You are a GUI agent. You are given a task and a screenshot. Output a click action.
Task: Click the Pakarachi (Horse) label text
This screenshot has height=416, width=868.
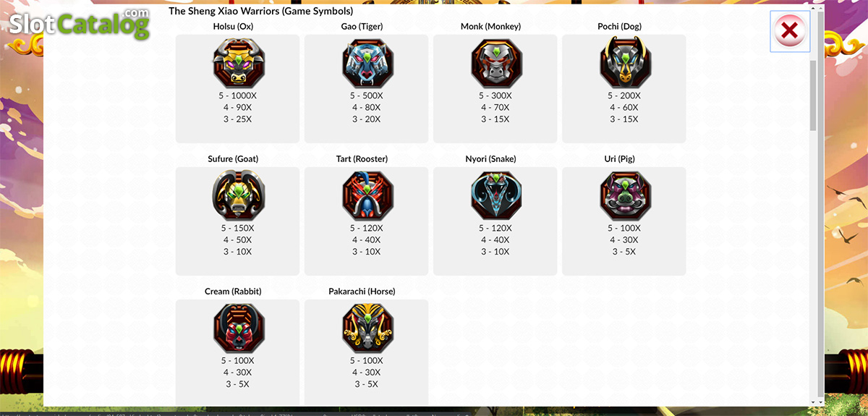[362, 291]
